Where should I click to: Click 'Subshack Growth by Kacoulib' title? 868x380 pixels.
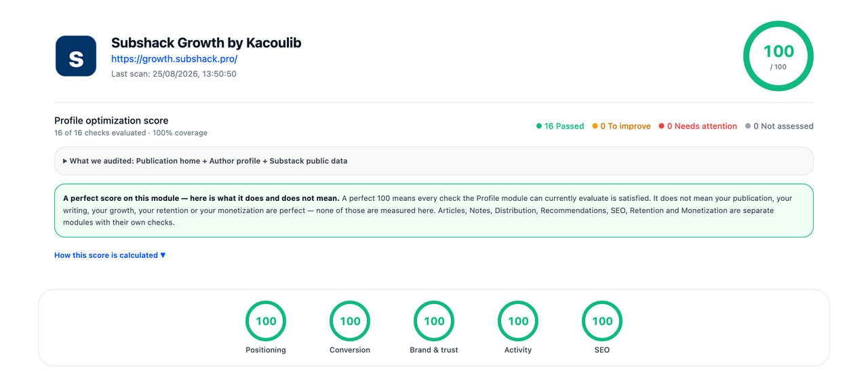pyautogui.click(x=206, y=43)
